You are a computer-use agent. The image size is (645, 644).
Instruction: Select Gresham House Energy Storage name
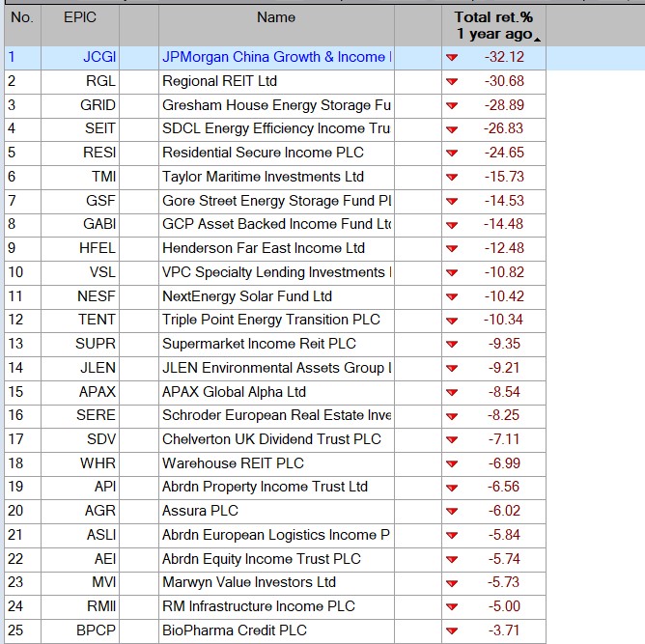point(276,105)
